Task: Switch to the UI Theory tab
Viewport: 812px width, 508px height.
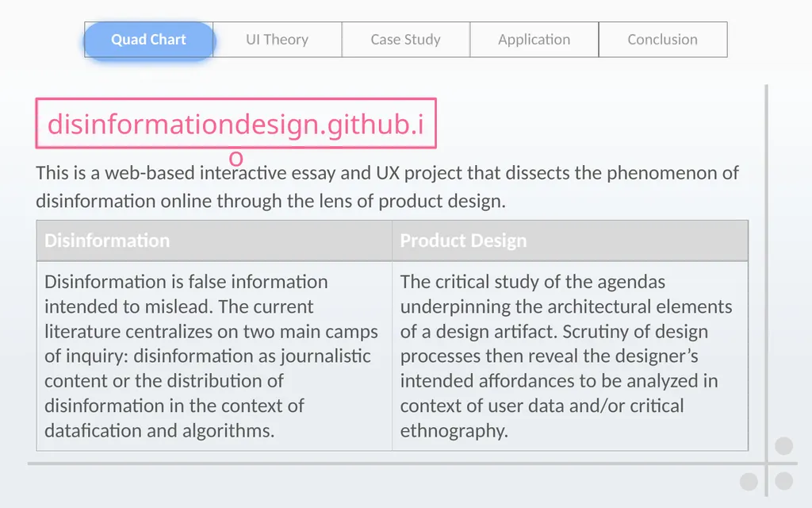Action: pos(277,40)
